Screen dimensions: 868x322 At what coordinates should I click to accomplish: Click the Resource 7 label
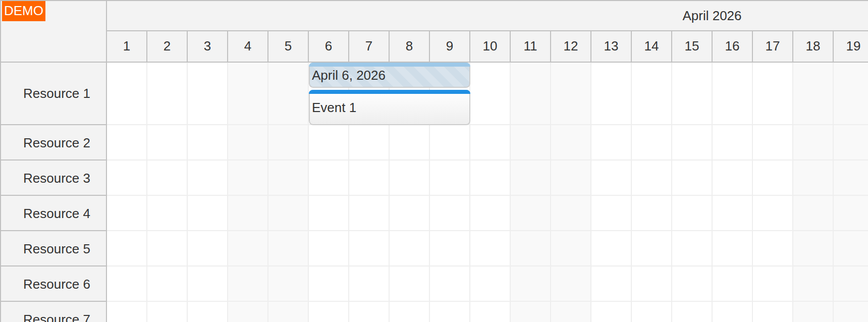pos(56,316)
